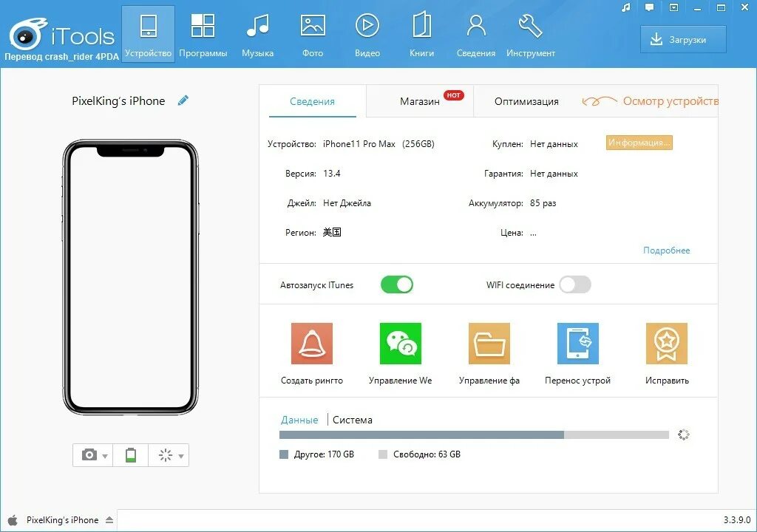Open the Видео video section
The height and width of the screenshot is (532, 757).
[367, 35]
